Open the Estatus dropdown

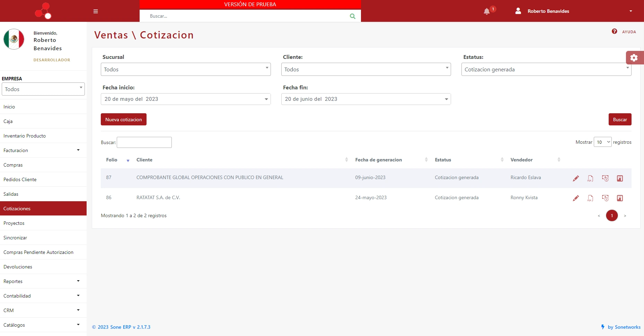tap(546, 69)
